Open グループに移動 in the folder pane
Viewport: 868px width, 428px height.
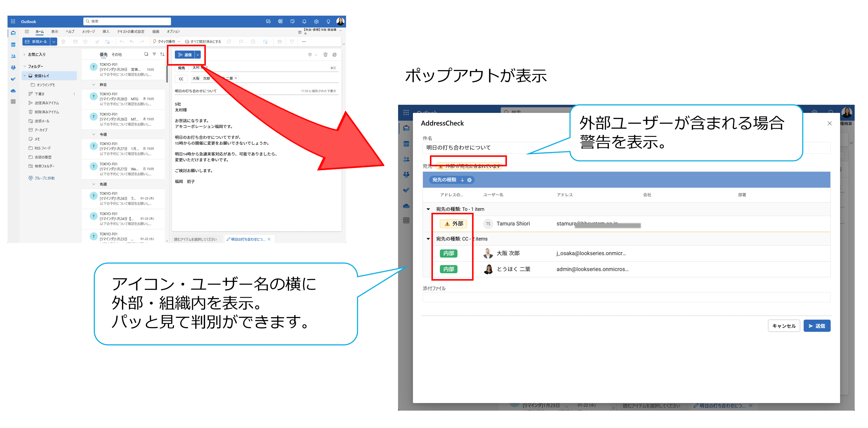tap(44, 178)
